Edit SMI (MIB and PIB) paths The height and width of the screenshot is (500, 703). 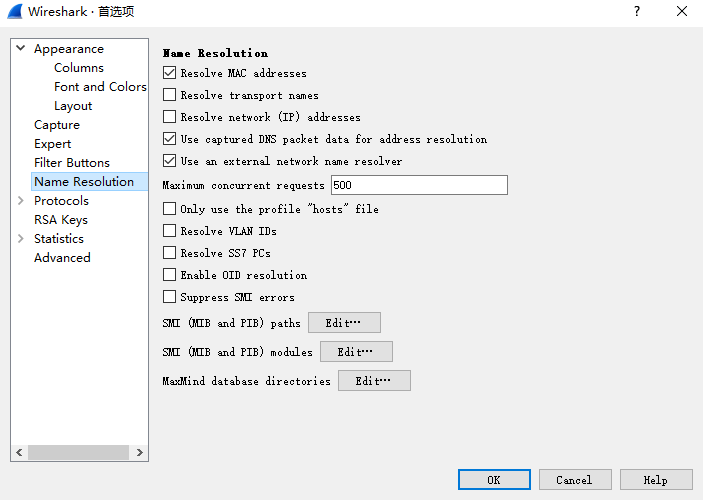point(344,322)
